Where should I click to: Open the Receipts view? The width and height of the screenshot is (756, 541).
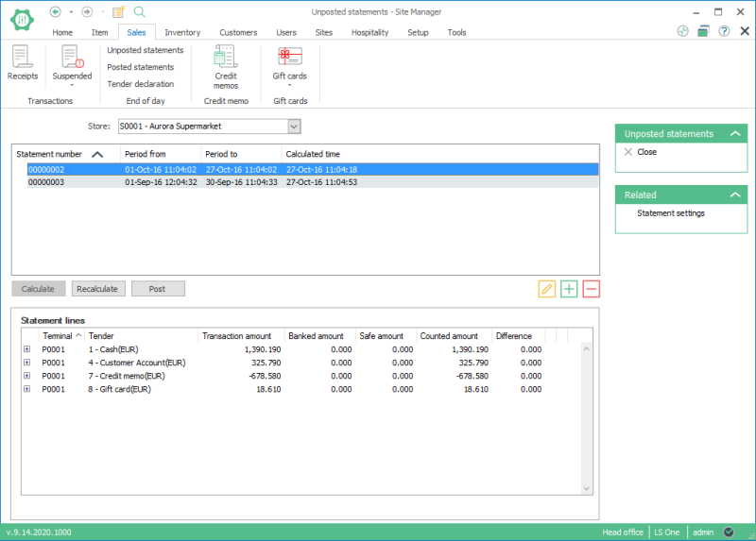point(23,62)
